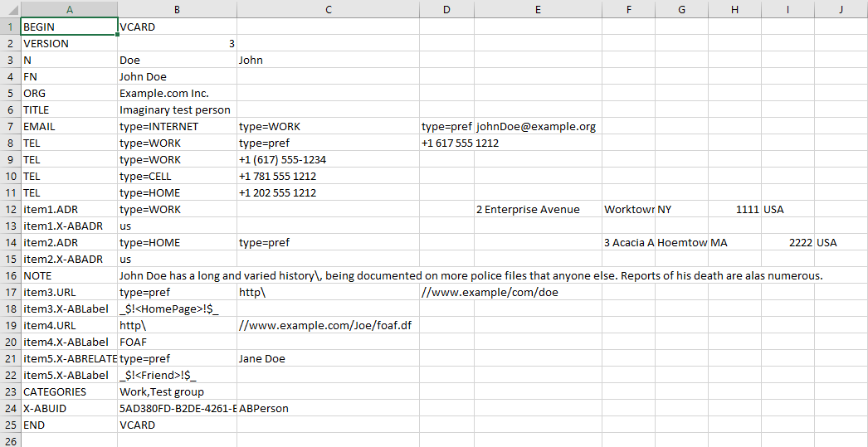Viewport: 868px width, 447px height.
Task: Click the Work,Test group cell
Action: (177, 391)
